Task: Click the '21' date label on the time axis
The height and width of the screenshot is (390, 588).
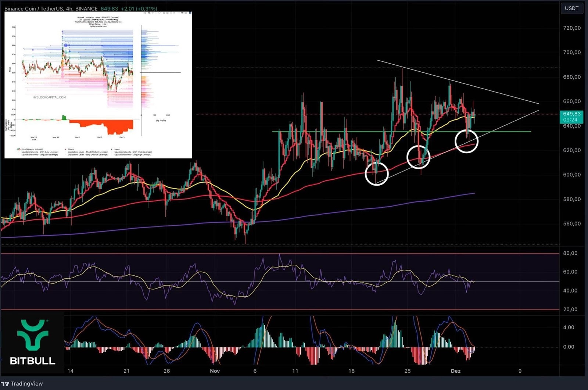Action: (126, 371)
